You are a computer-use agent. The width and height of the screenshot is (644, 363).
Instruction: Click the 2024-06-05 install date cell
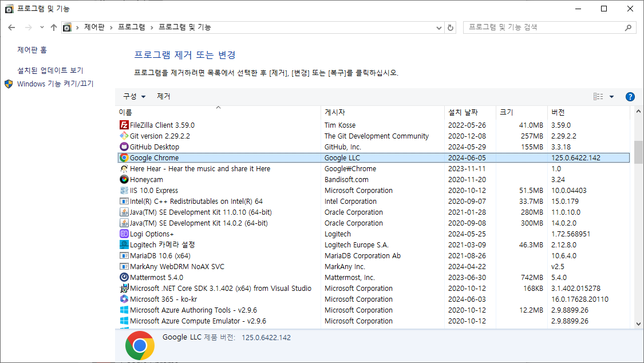(467, 157)
